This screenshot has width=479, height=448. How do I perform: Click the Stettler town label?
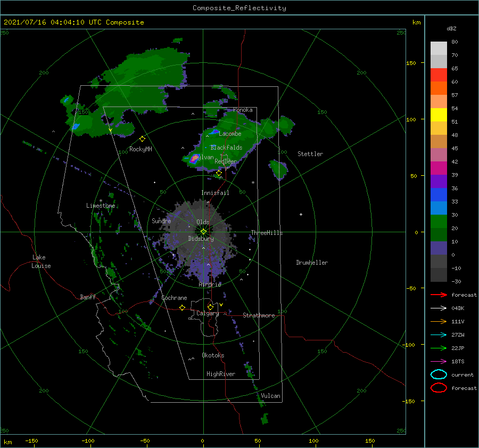coord(310,154)
